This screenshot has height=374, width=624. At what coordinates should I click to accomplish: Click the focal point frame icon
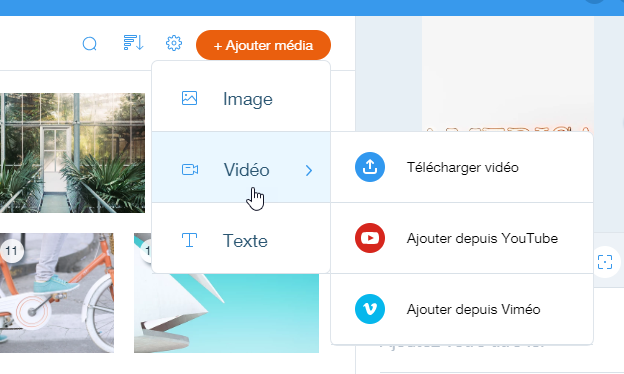click(x=605, y=262)
